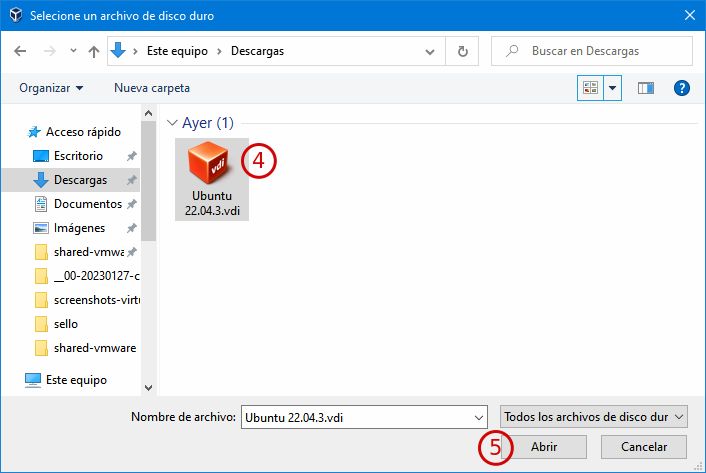Click the Escritorio desktop icon
Image resolution: width=706 pixels, height=473 pixels.
tap(41, 156)
